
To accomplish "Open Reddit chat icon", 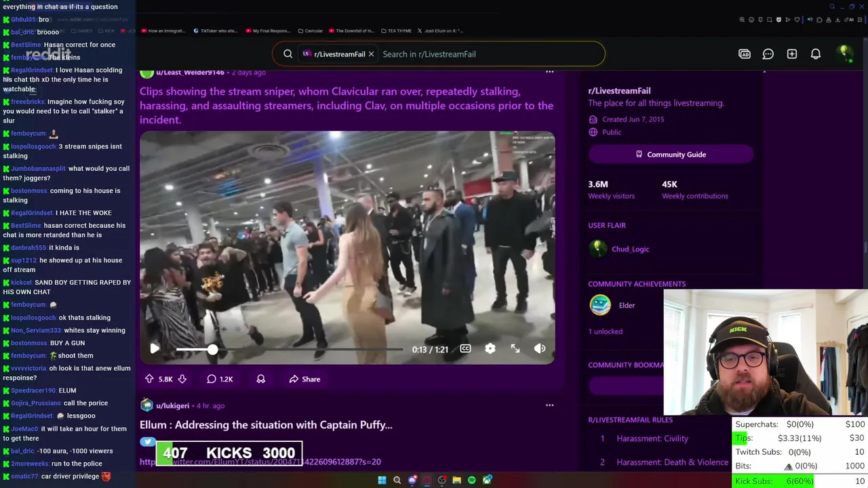I will click(x=768, y=54).
